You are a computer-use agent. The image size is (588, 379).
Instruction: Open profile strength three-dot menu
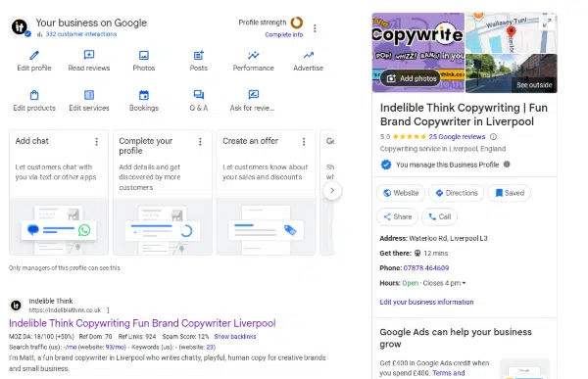click(315, 28)
